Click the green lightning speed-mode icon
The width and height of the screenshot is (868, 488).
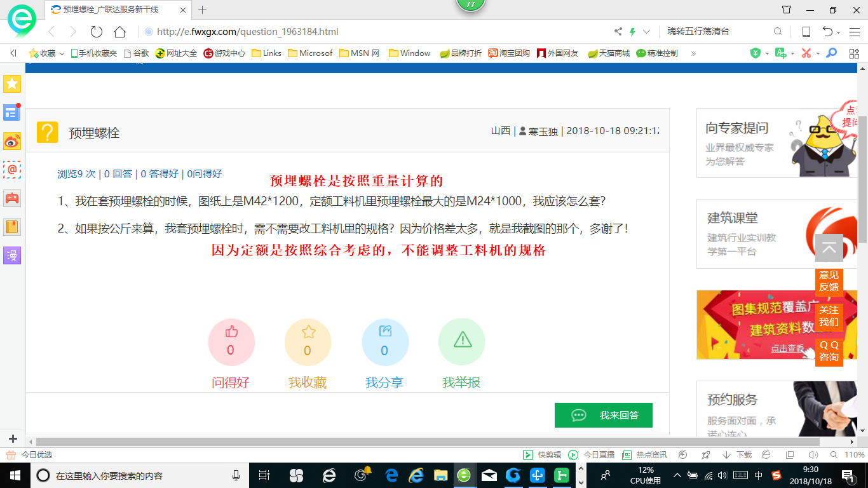[x=632, y=32]
